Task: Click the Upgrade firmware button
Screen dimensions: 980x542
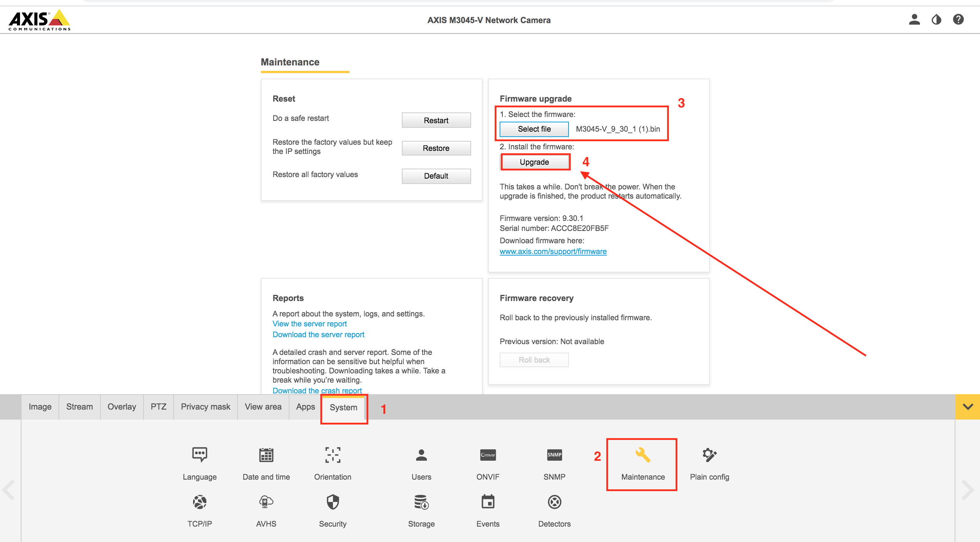Action: (534, 162)
